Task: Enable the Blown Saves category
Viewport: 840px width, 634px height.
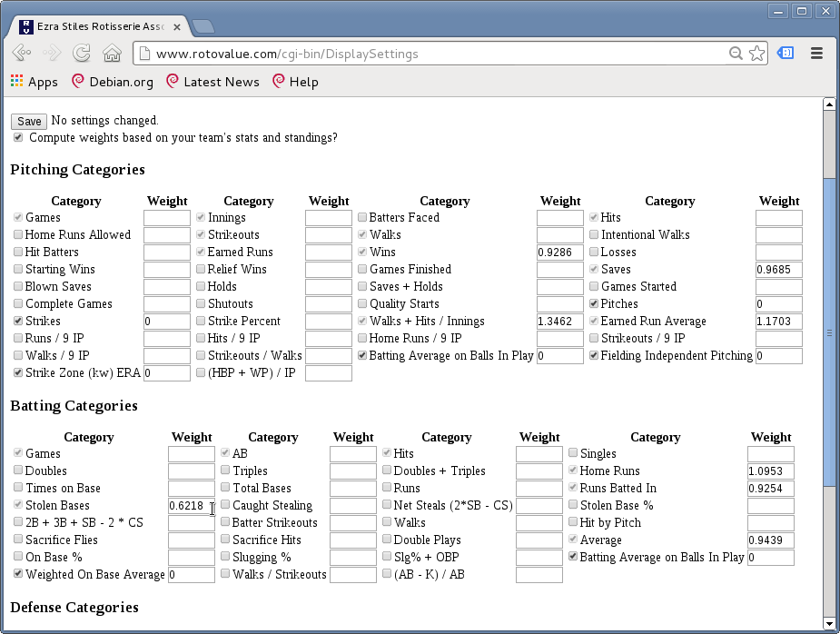Action: [x=18, y=286]
